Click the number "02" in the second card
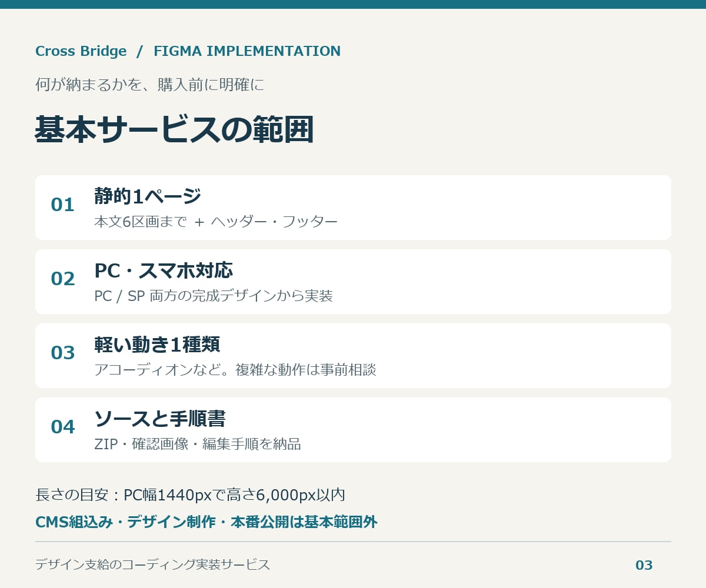The width and height of the screenshot is (706, 588). pyautogui.click(x=63, y=279)
